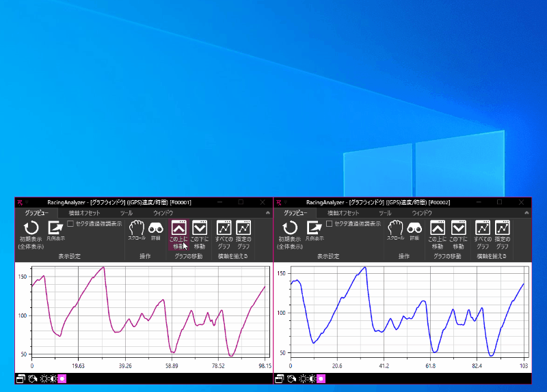Switch to ツール tab in right window
This screenshot has width=547, height=392.
click(x=385, y=213)
